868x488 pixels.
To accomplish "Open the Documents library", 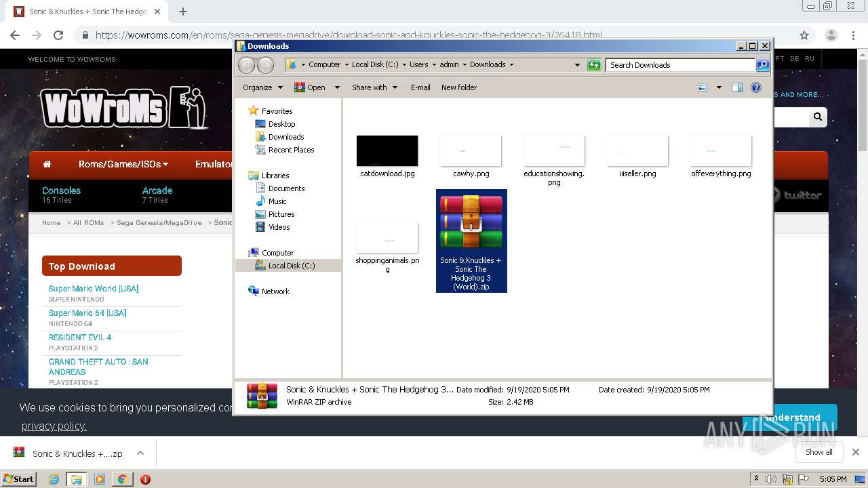I will click(280, 188).
